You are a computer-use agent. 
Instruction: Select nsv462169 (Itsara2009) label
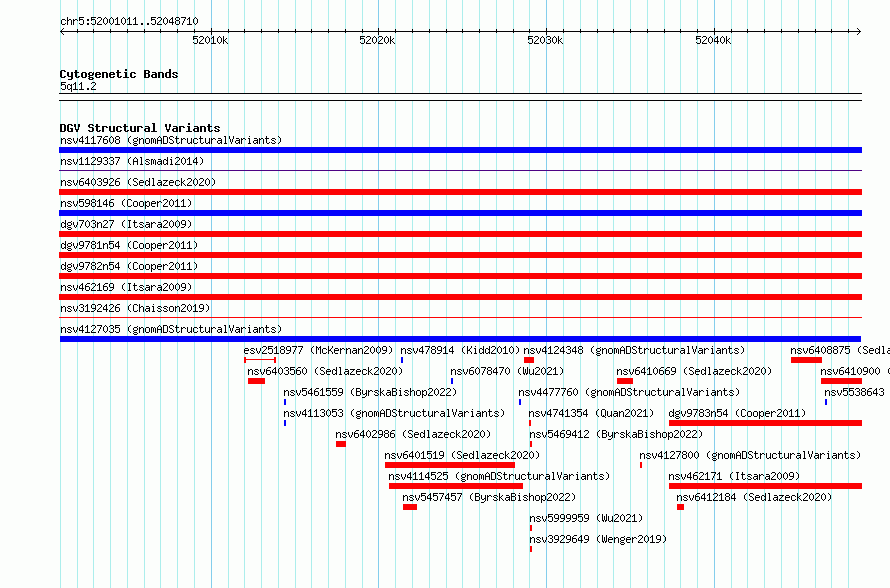(126, 287)
